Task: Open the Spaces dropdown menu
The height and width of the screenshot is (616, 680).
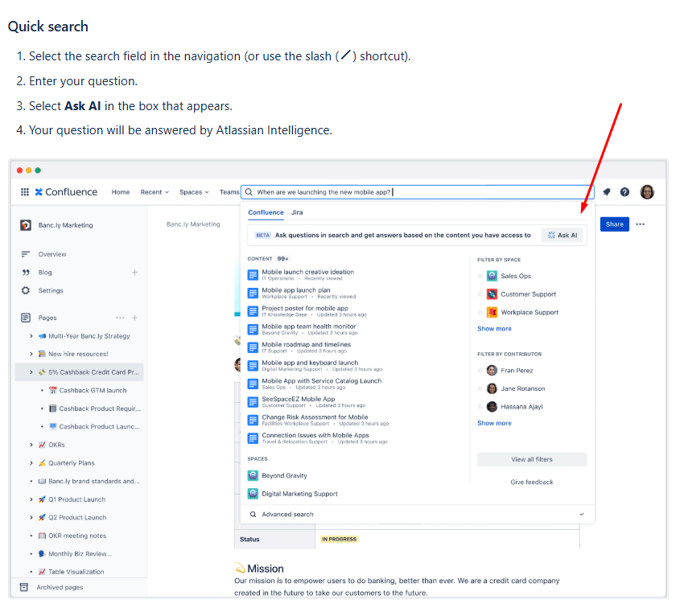Action: (x=194, y=192)
